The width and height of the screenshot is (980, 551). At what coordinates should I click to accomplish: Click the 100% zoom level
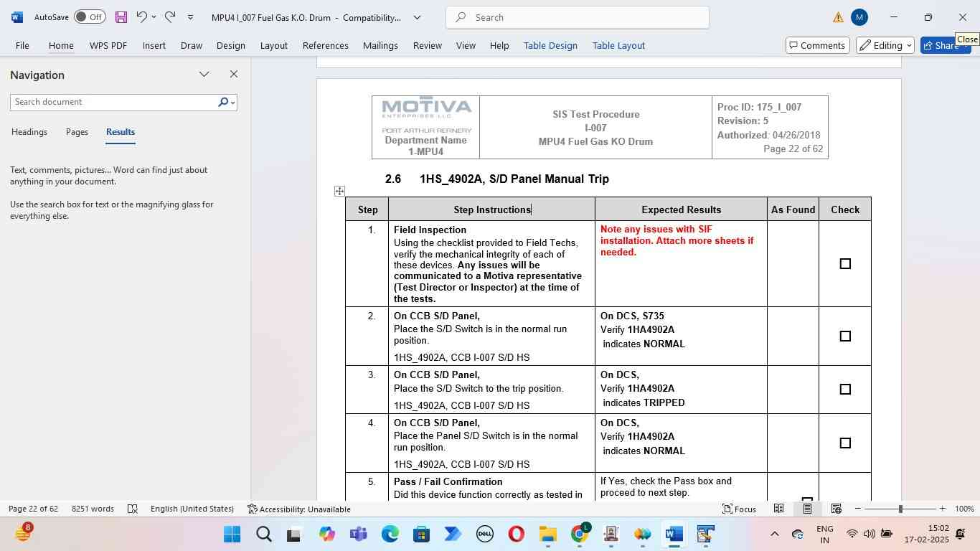[x=964, y=509]
